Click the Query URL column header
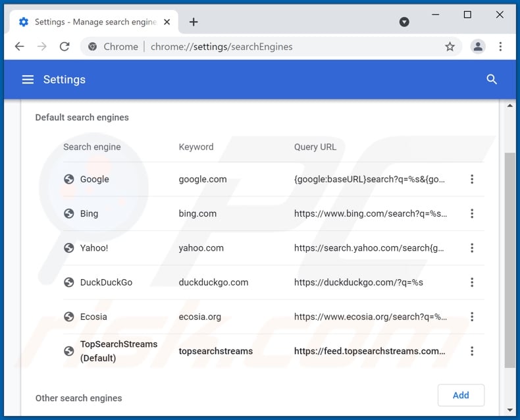 315,147
